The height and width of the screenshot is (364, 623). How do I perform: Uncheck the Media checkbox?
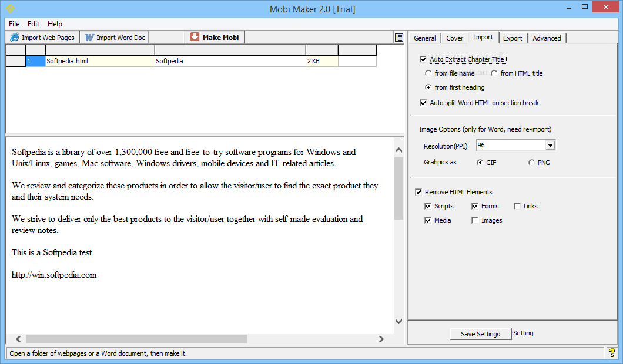pyautogui.click(x=428, y=220)
